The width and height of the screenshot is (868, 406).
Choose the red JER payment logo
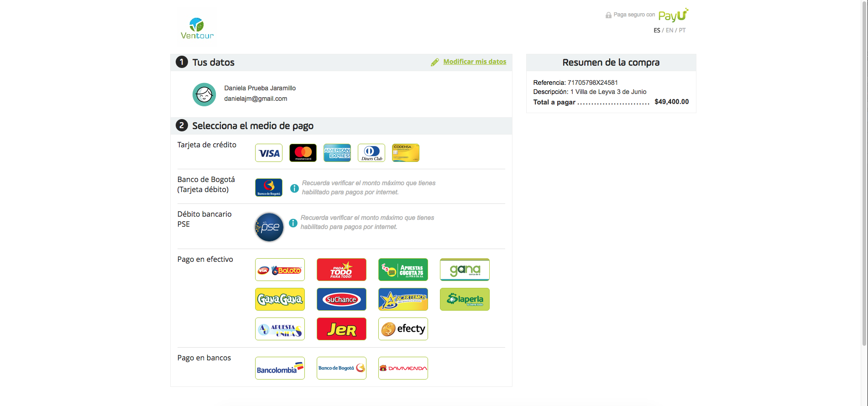click(341, 329)
